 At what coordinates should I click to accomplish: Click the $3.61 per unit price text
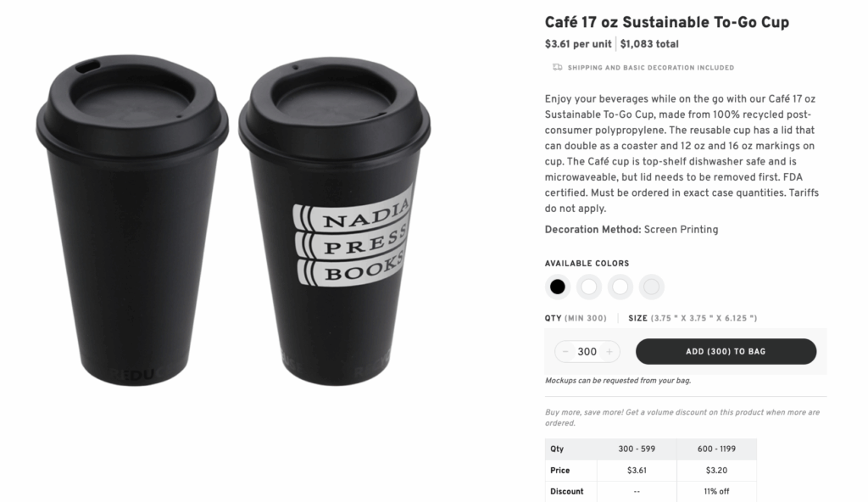point(574,43)
